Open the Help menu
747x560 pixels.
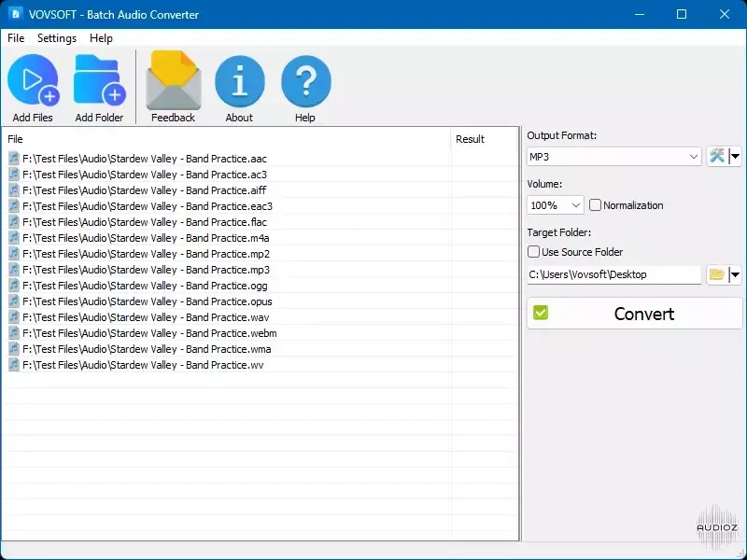pos(101,38)
